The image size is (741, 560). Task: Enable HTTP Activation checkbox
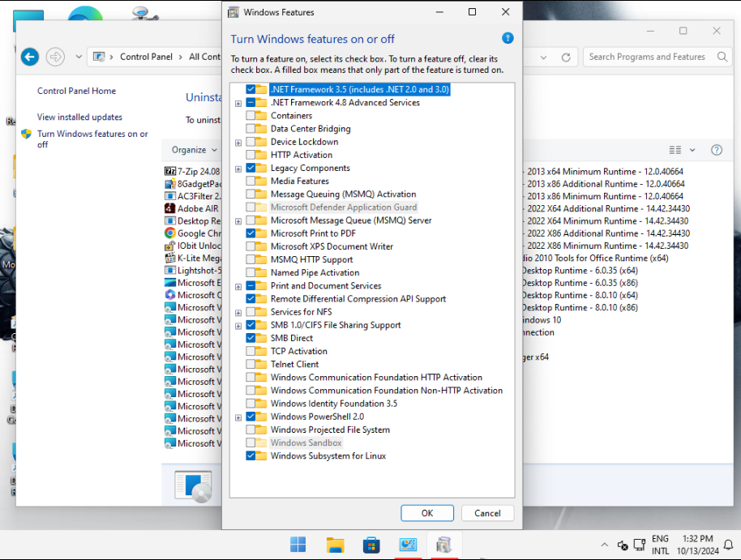pyautogui.click(x=251, y=155)
